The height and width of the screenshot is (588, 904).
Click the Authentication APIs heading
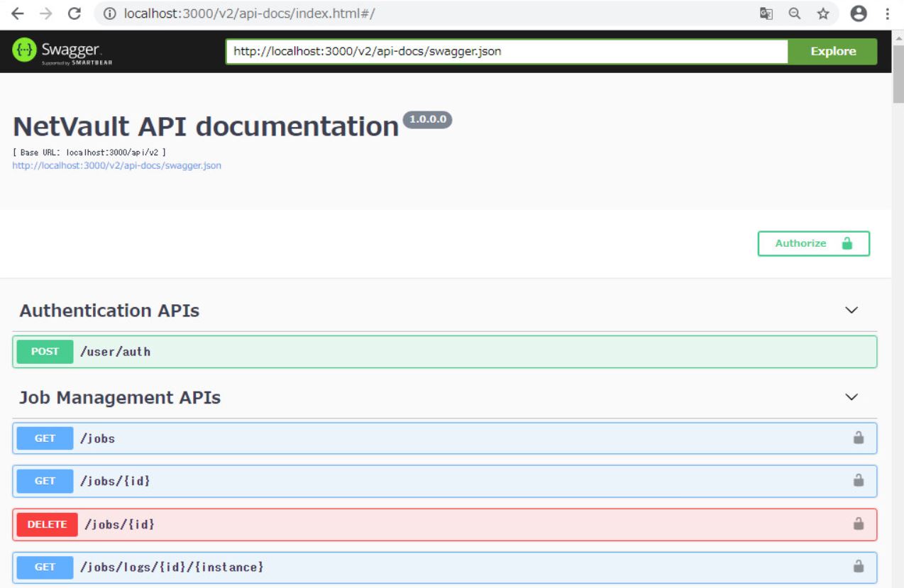(x=109, y=311)
